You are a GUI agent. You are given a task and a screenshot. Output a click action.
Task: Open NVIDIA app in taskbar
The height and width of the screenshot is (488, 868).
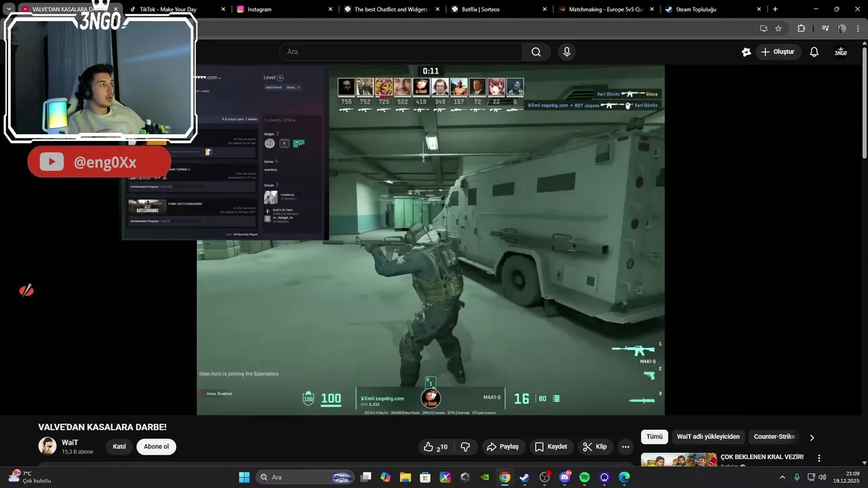[485, 477]
